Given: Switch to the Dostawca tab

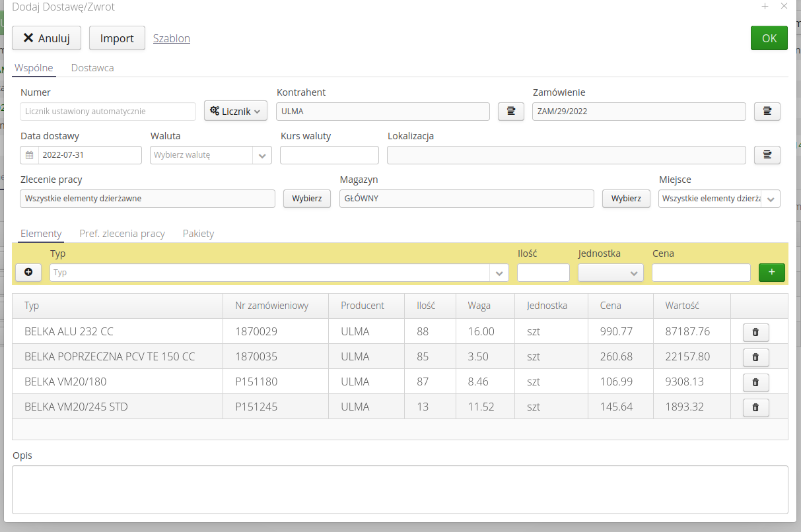Looking at the screenshot, I should click(x=92, y=67).
